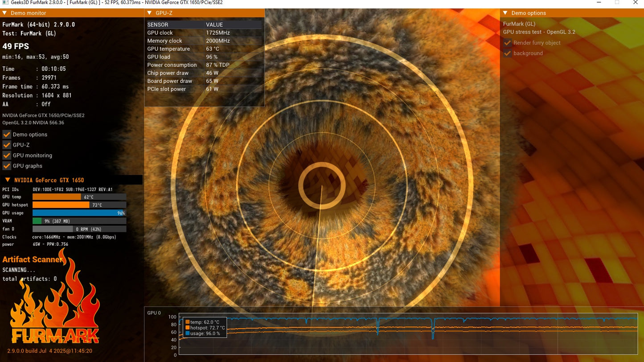The width and height of the screenshot is (644, 362).
Task: Click the GPU 0 graph label
Action: pos(154,313)
